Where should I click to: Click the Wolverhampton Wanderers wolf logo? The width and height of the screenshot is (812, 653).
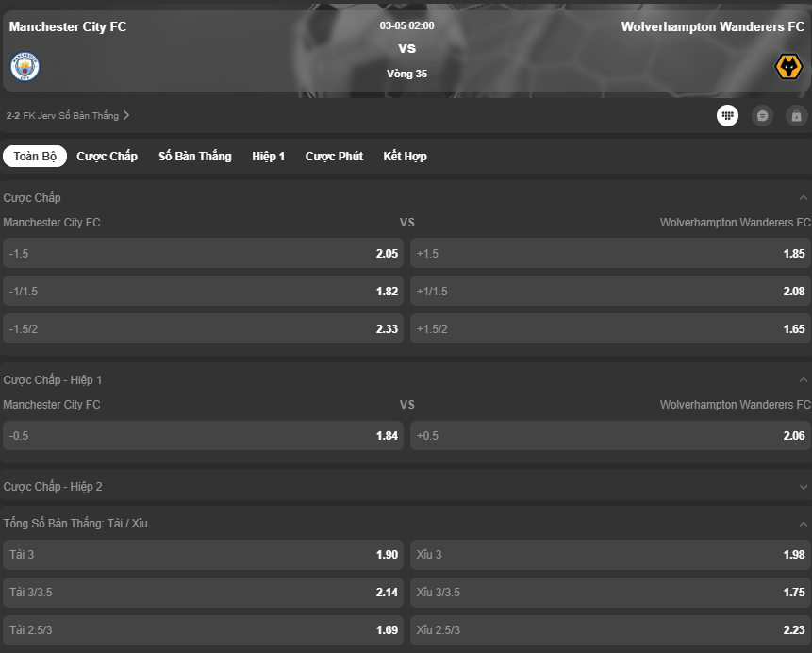788,67
